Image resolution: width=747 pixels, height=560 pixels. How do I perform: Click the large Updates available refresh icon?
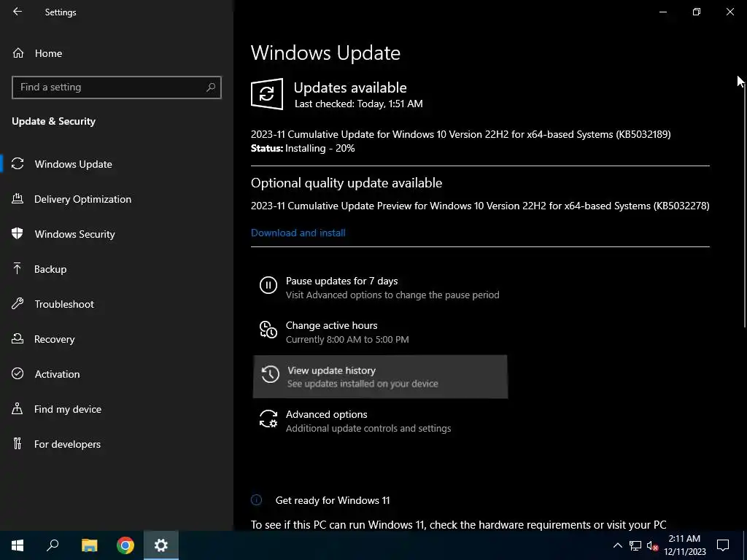(x=267, y=94)
